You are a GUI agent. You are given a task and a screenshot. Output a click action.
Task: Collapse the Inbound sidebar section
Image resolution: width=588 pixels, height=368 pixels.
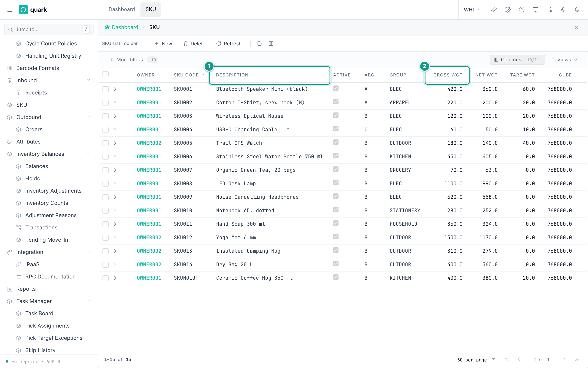[89, 80]
